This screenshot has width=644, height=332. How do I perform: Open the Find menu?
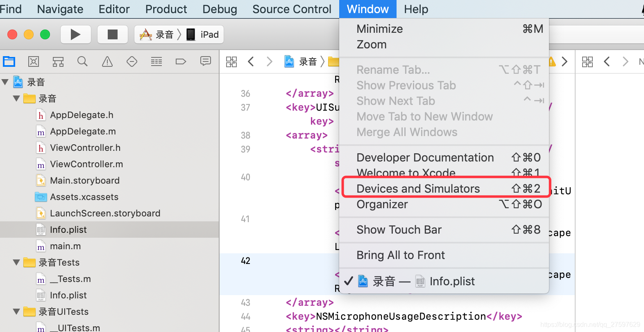[x=11, y=9]
